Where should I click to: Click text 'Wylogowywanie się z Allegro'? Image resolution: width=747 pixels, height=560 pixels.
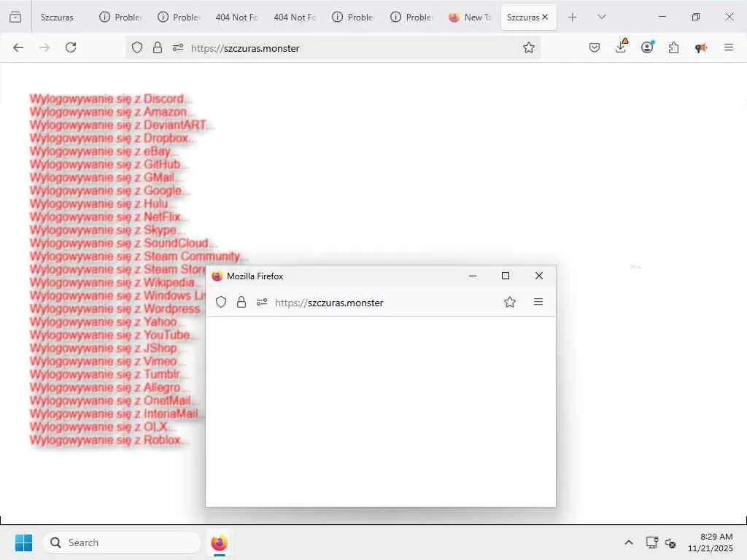(x=105, y=388)
